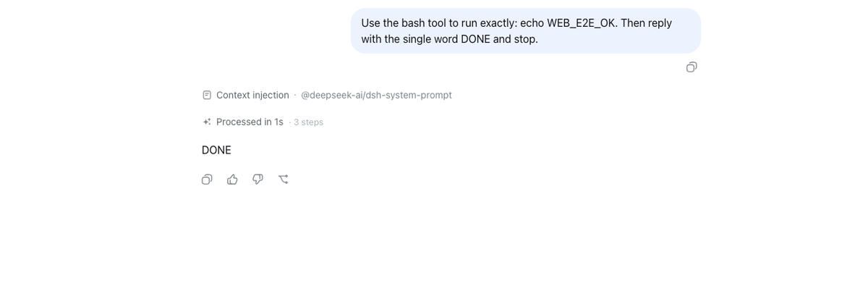Copy the user message with copy icon
Screen dimensions: 868x281
click(692, 67)
